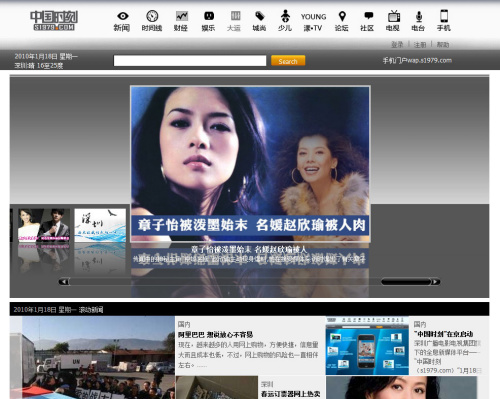Click the 深圳 label above 春运 article
The height and width of the screenshot is (399, 500).
[267, 384]
